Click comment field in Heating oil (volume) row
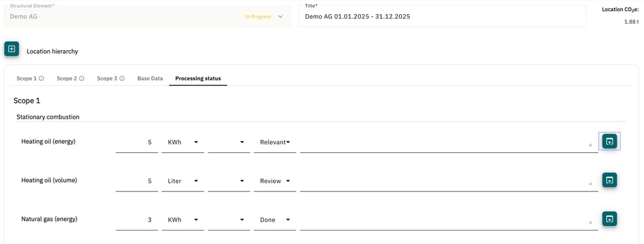 [449, 181]
